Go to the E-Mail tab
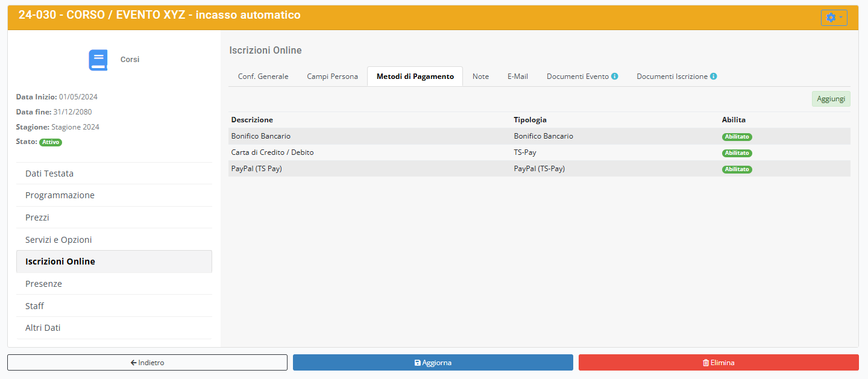Viewport: 868px width, 379px height. pos(517,77)
